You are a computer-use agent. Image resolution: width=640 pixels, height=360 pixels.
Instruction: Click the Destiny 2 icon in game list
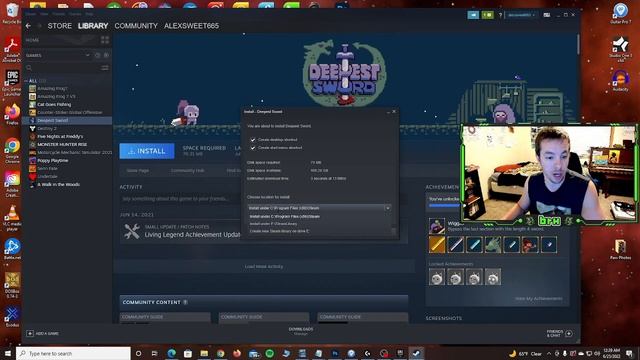pyautogui.click(x=33, y=129)
